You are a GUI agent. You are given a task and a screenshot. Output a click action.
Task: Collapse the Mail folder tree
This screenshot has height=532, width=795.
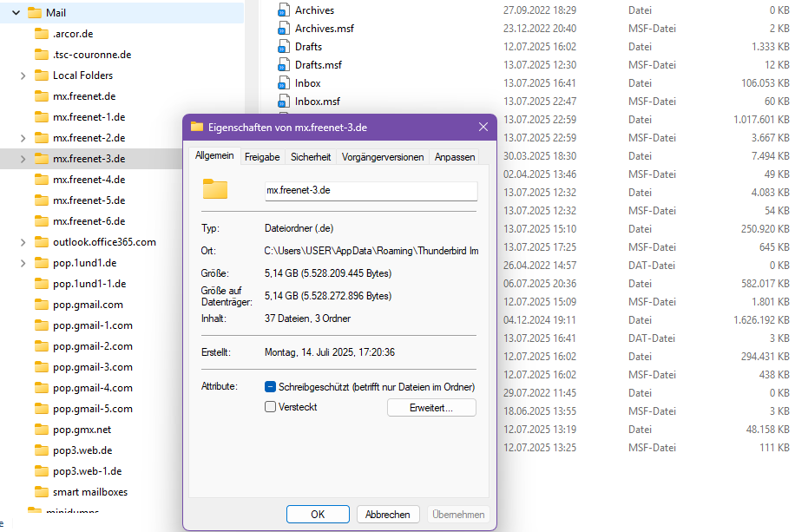coord(16,13)
